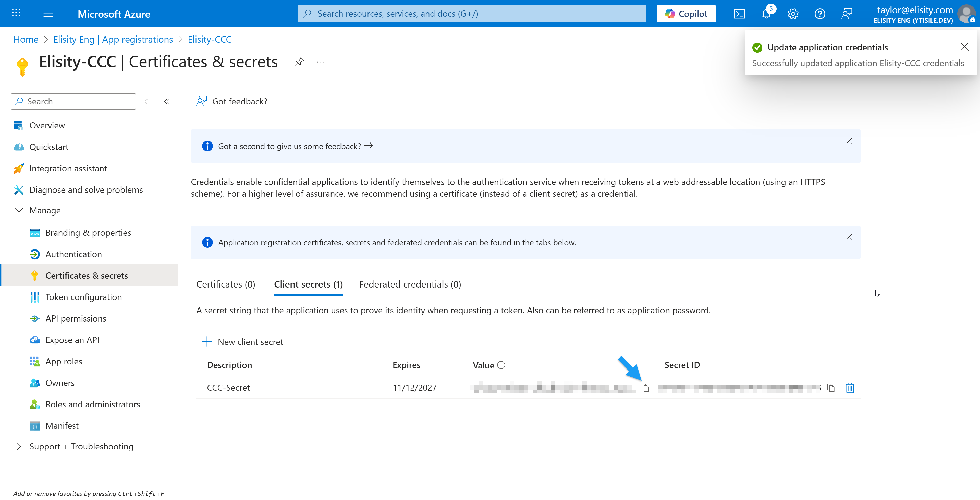Open the Copilot button

(x=686, y=14)
